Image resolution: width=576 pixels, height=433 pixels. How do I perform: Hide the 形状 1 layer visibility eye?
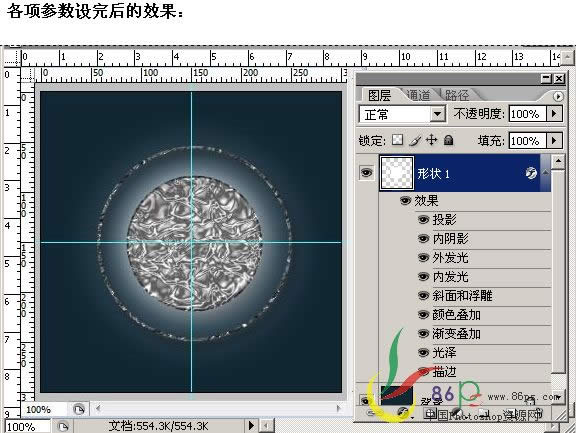366,173
